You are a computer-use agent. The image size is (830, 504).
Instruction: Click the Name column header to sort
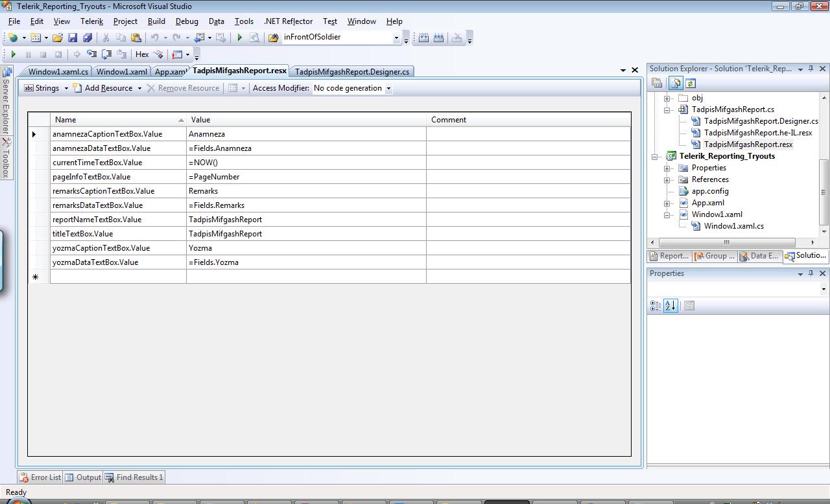pos(118,120)
